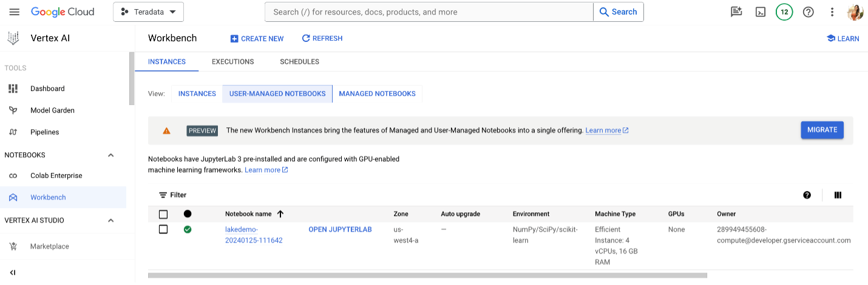Collapse the left sidebar panel

13,272
